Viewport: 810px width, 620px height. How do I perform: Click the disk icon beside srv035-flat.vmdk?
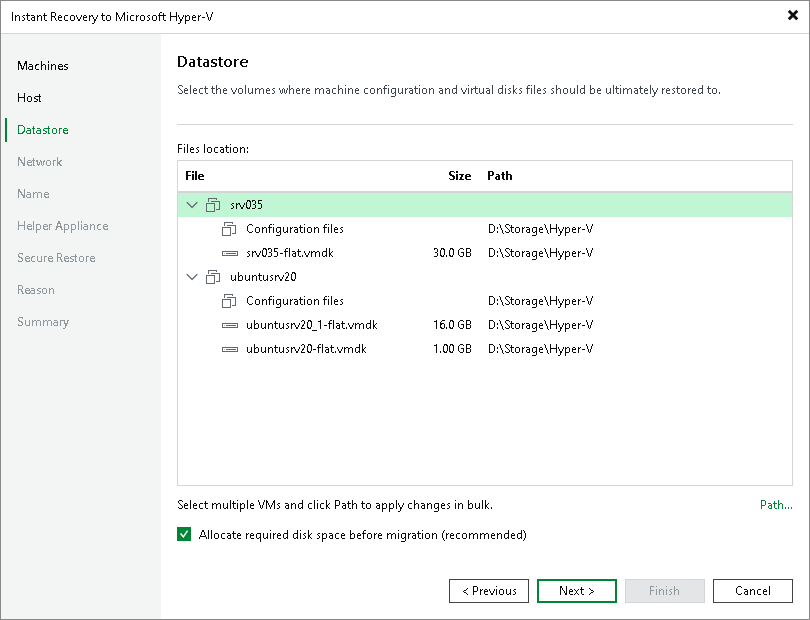coord(230,252)
